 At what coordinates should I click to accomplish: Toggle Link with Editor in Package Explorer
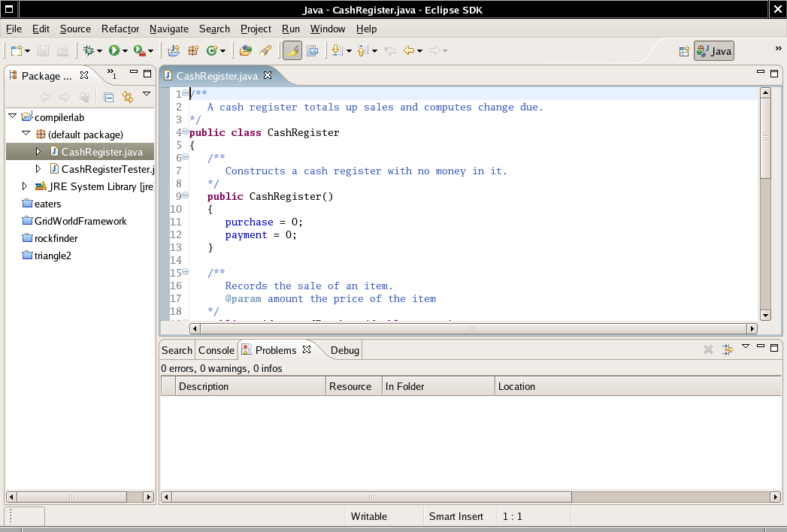coord(127,97)
